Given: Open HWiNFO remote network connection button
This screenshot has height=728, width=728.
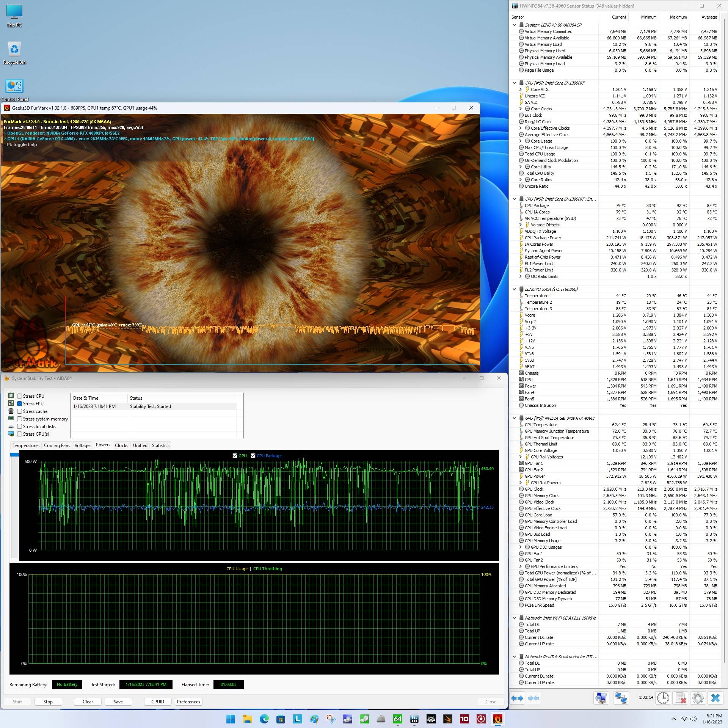Looking at the screenshot, I should click(x=620, y=698).
